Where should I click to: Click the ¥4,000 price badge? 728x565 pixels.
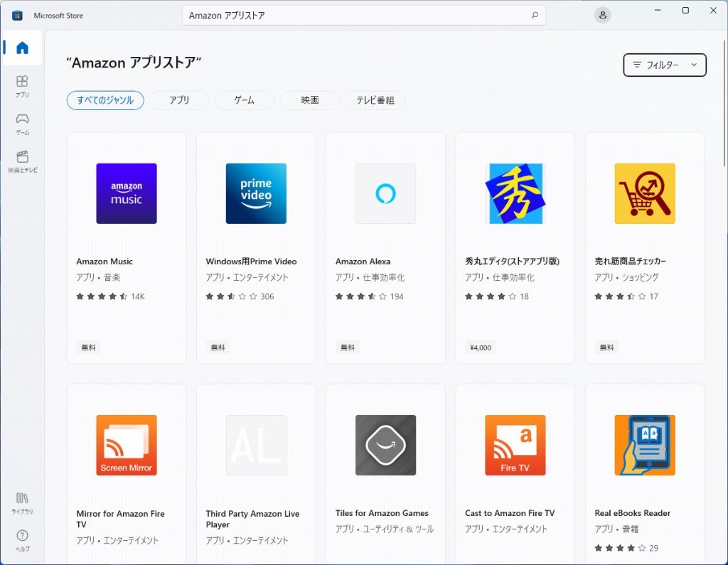[481, 348]
